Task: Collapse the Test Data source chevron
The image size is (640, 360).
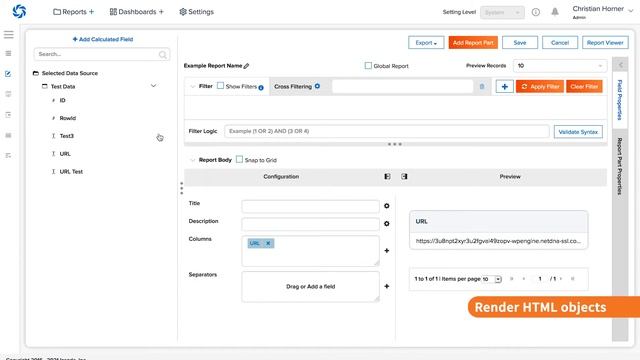Action: (x=153, y=86)
